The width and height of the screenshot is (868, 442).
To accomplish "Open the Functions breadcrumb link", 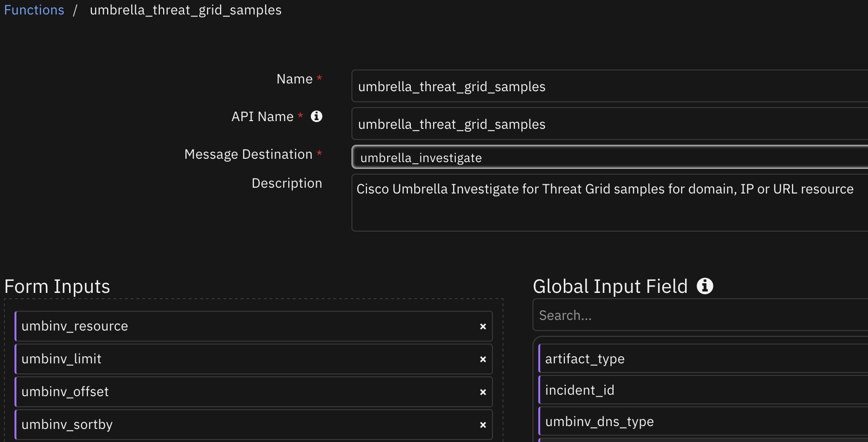I will [x=34, y=10].
